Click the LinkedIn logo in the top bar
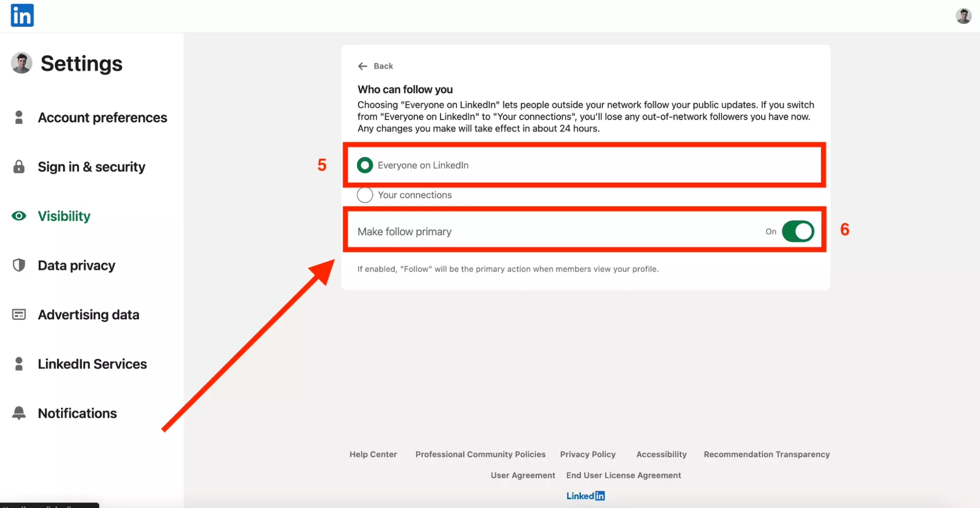This screenshot has height=508, width=980. (x=22, y=15)
